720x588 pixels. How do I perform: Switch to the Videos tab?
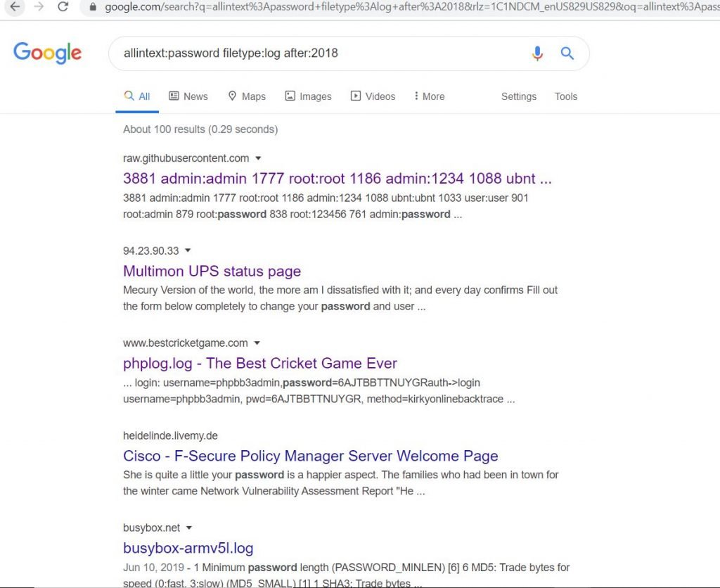[373, 96]
